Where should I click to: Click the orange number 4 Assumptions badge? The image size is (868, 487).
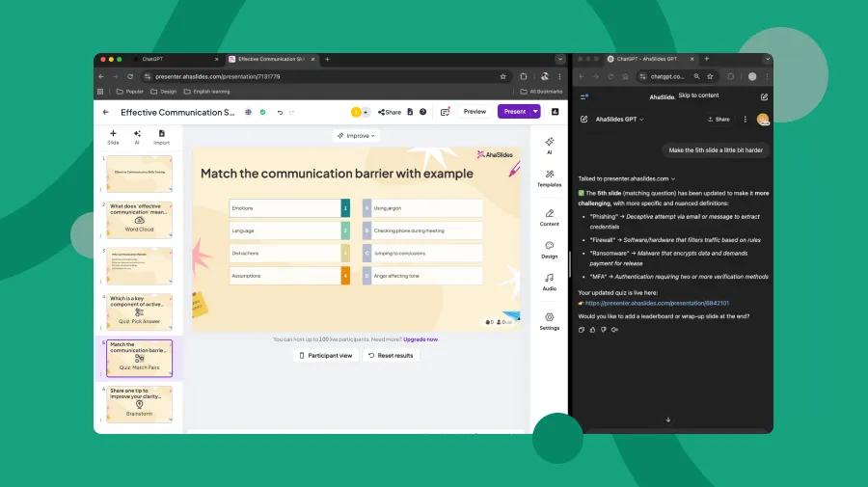[x=345, y=276]
